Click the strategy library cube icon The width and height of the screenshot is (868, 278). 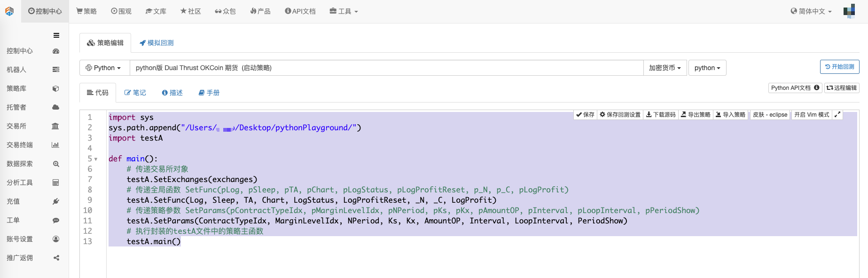(56, 88)
